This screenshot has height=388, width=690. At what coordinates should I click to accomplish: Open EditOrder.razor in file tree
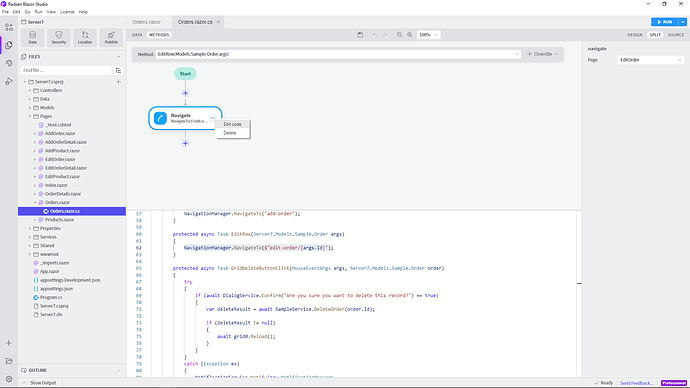click(x=60, y=159)
